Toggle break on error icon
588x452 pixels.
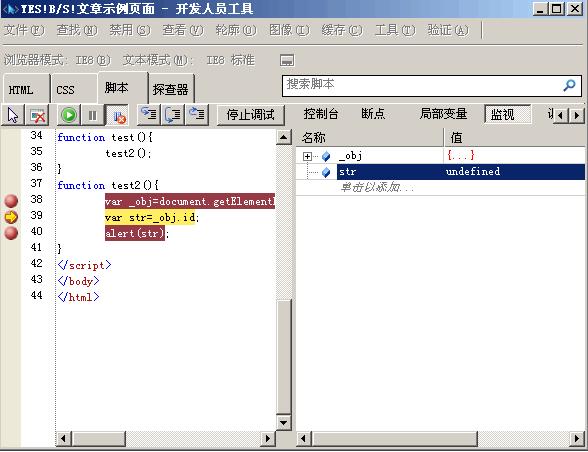(118, 115)
